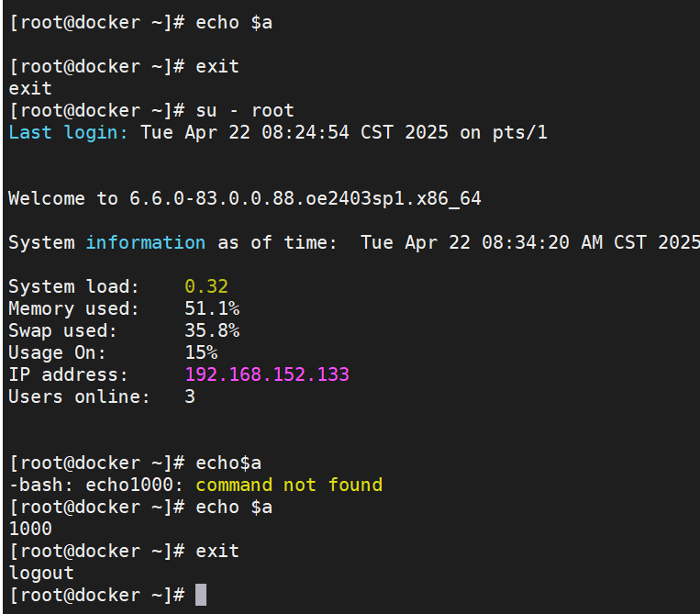Viewport: 700px width, 614px height.
Task: Click the Swap used value 35.8%
Action: coord(212,330)
